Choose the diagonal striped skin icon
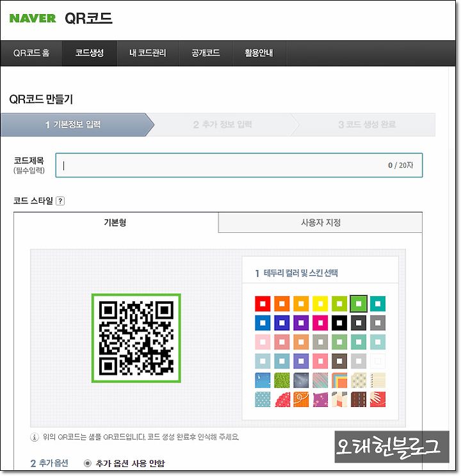Screen dimensions: 461x476 coord(320,380)
